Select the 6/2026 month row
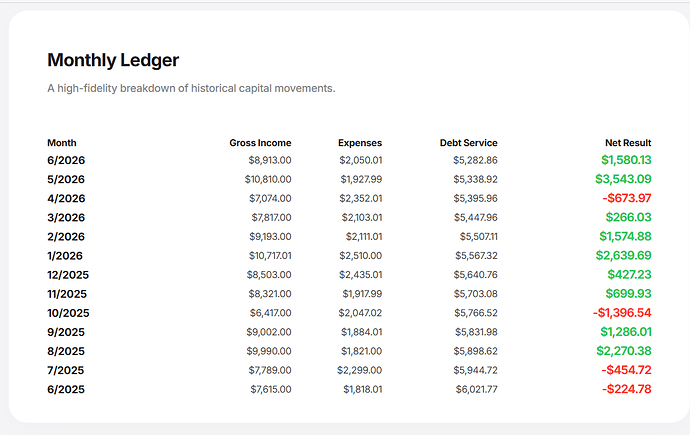690x435 pixels. pyautogui.click(x=349, y=160)
